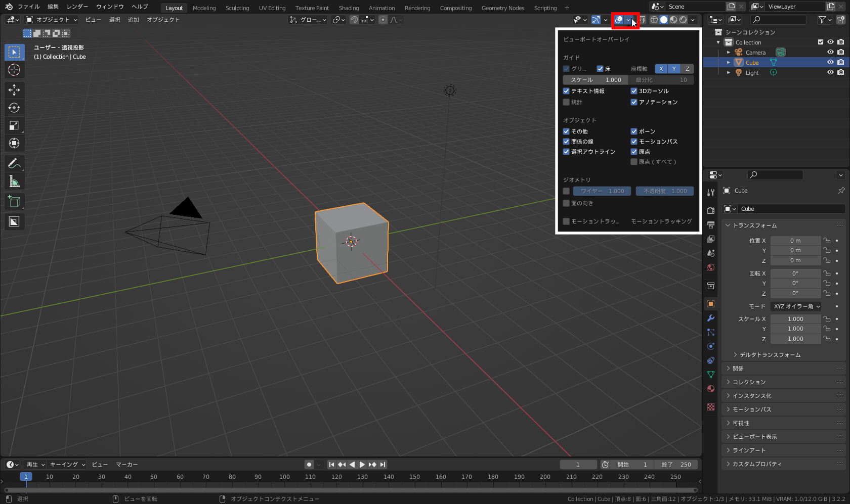Select the Annotate pencil tool
The height and width of the screenshot is (504, 850).
14,163
